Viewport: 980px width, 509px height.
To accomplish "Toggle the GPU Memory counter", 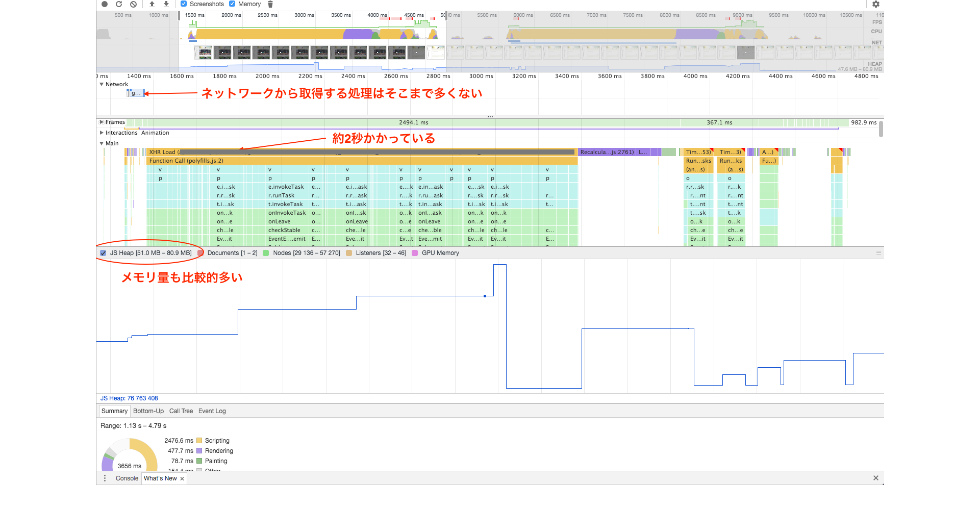I will click(415, 253).
